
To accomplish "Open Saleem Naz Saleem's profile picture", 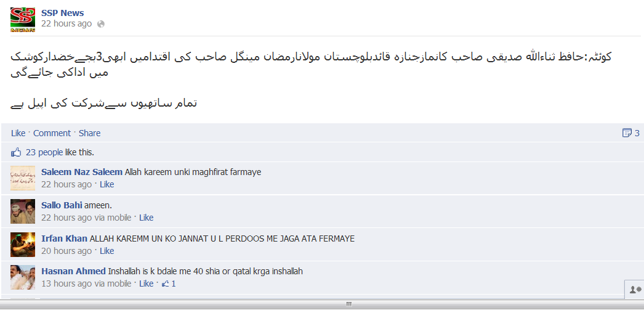I will click(x=23, y=178).
